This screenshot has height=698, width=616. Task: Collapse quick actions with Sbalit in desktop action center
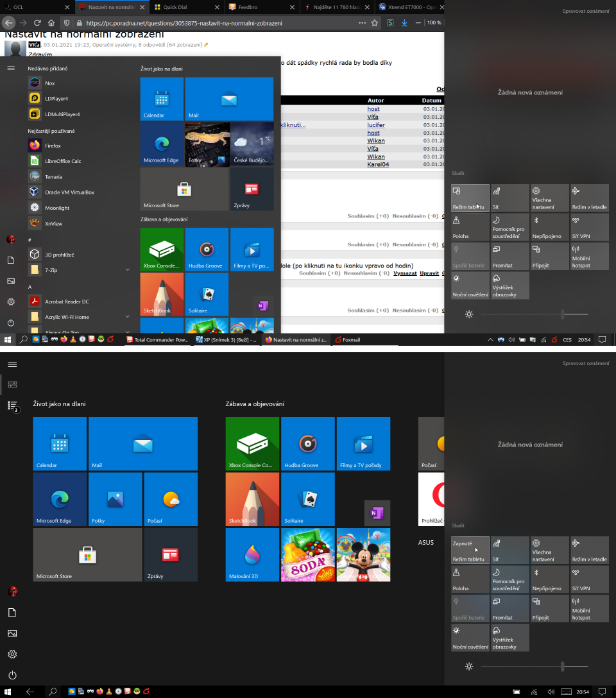tap(458, 173)
